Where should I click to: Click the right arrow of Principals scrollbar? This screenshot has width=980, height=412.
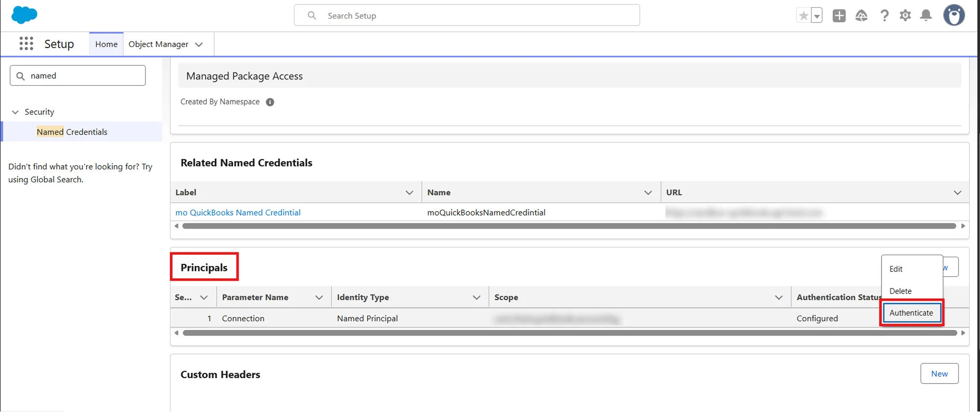[963, 333]
